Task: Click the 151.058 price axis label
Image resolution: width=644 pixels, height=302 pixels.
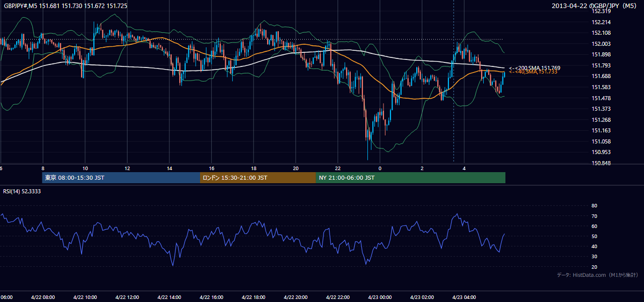Action: point(601,141)
